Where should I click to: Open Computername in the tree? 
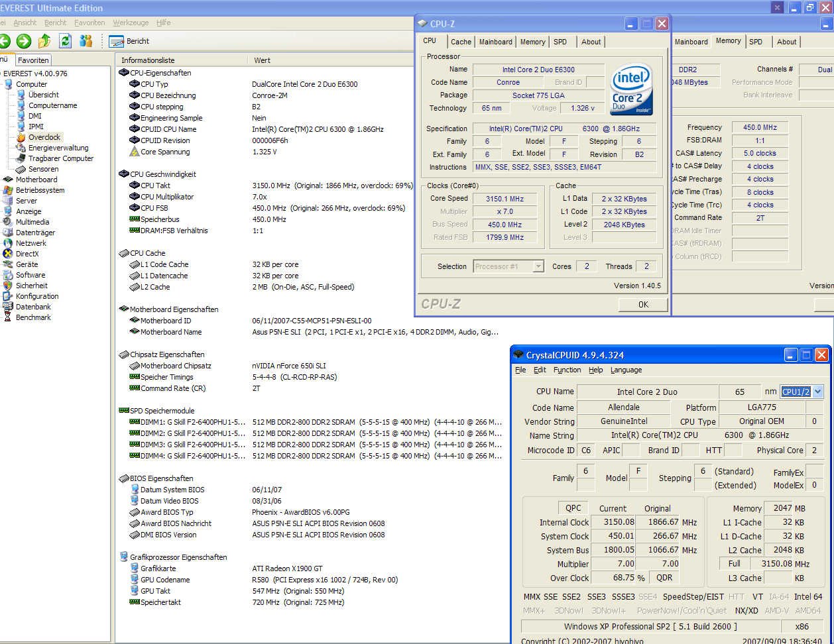[53, 105]
